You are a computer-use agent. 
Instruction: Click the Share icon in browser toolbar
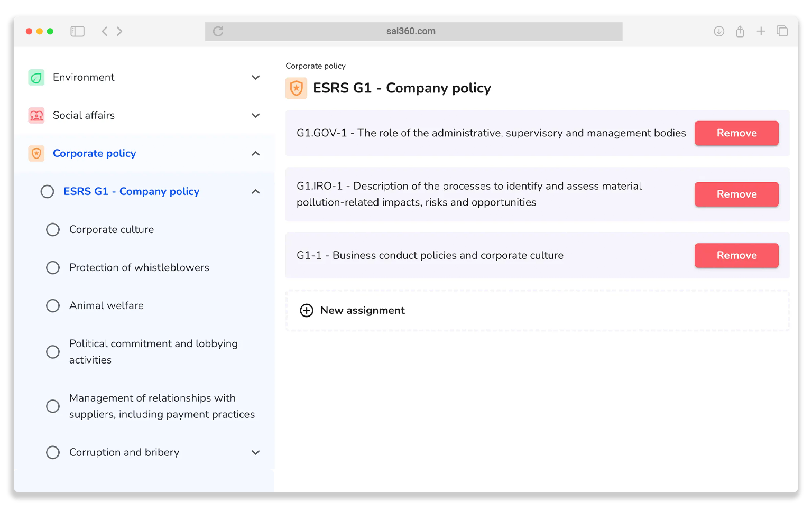point(740,32)
